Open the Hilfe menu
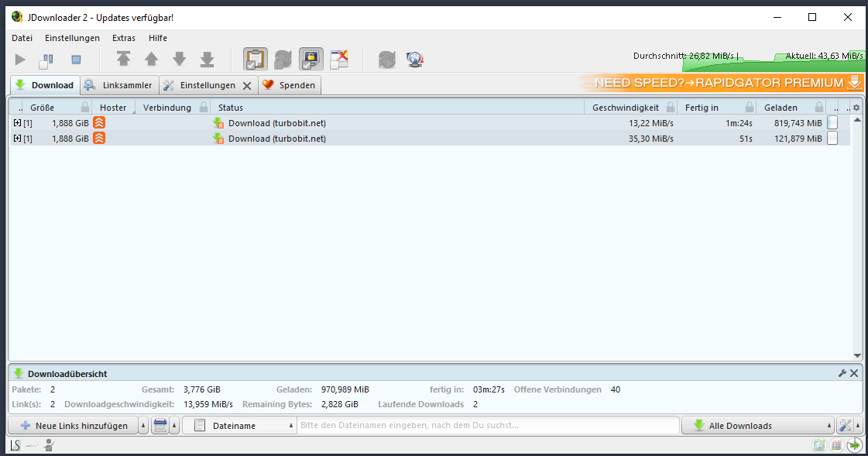This screenshot has height=456, width=868. pos(158,38)
